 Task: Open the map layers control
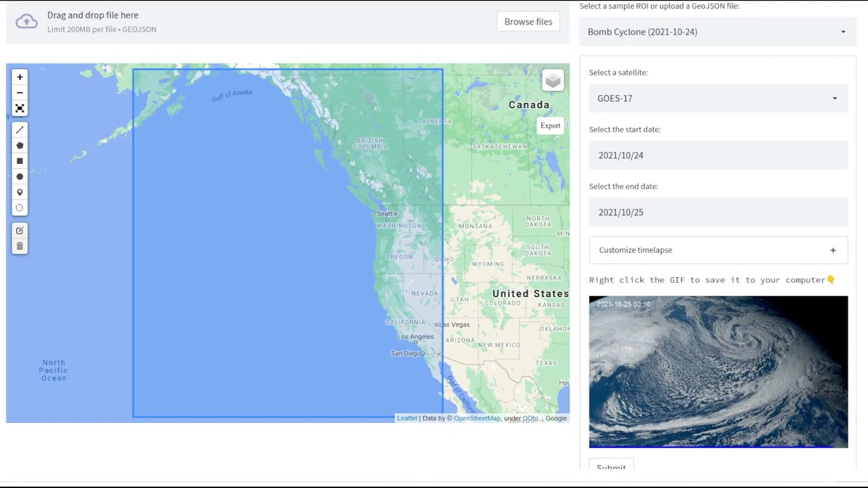[553, 81]
